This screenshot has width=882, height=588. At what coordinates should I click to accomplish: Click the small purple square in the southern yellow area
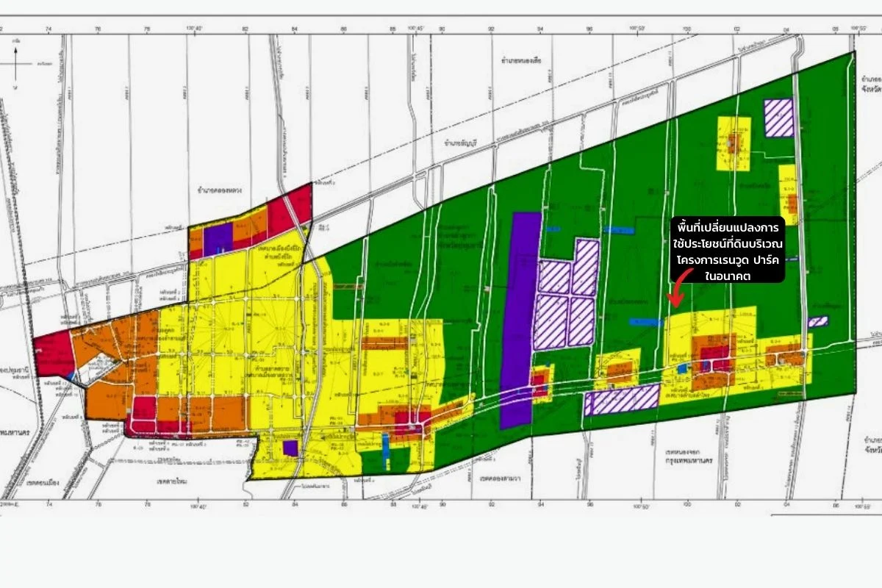(291, 448)
